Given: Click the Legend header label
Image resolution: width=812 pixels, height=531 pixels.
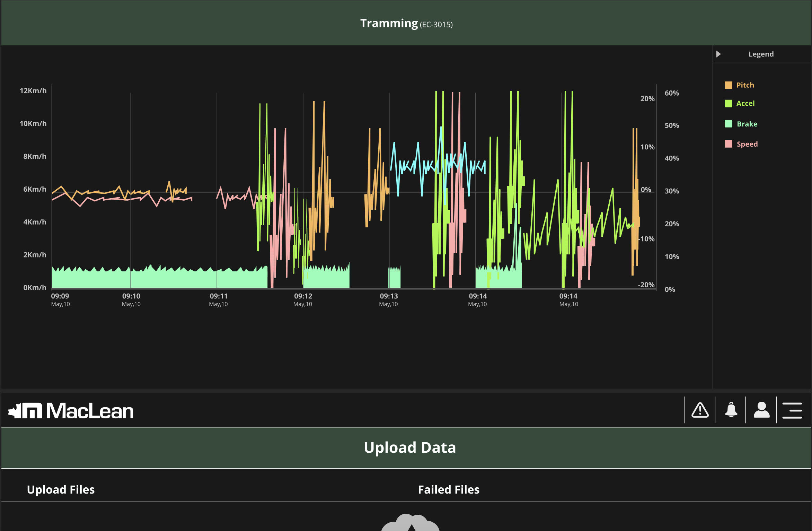Looking at the screenshot, I should point(761,54).
